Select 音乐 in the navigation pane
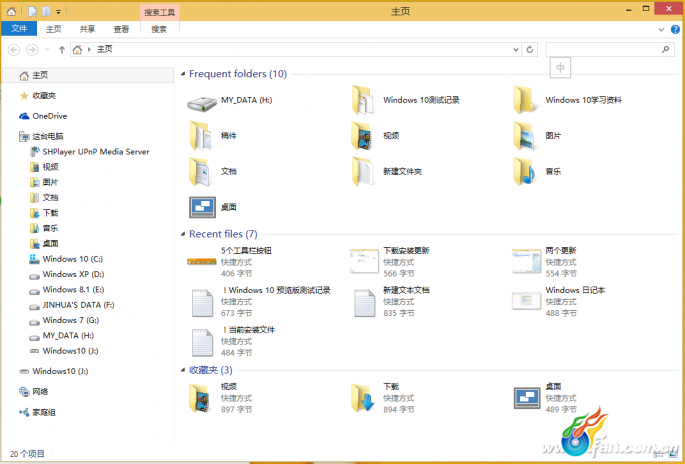This screenshot has height=464, width=685. click(44, 228)
